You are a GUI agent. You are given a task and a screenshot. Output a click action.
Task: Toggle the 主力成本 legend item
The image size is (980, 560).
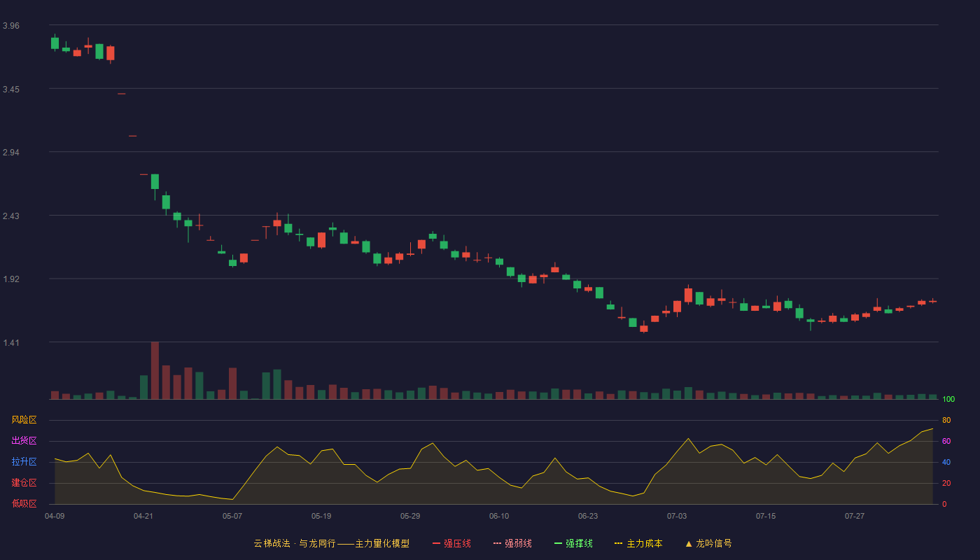[638, 543]
